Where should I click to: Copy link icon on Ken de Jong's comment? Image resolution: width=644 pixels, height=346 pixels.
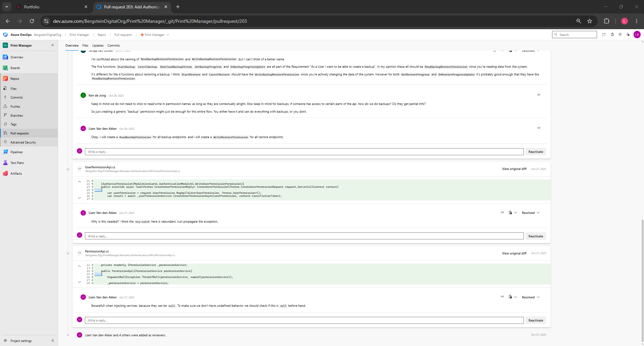(539, 95)
